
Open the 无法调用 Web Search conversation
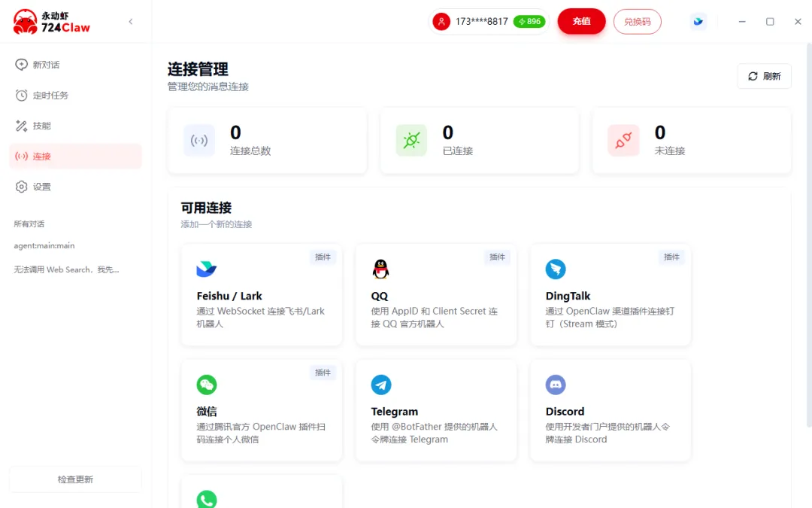tap(66, 269)
